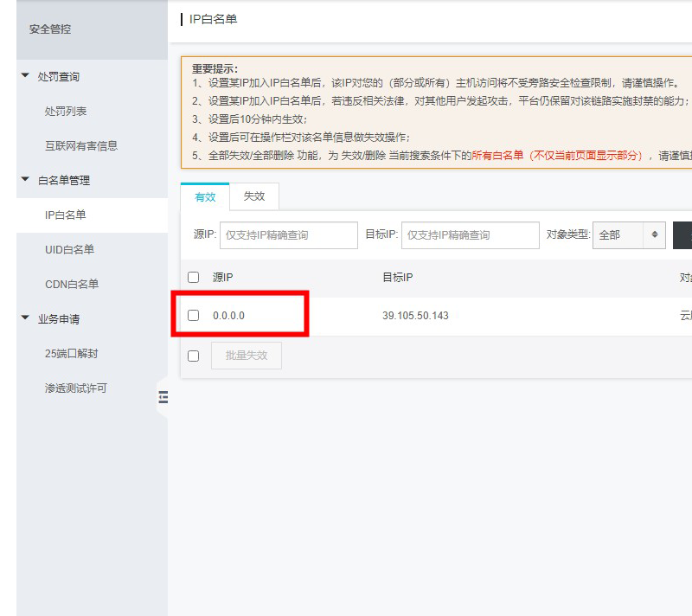Select the 有效 tab

tap(205, 197)
